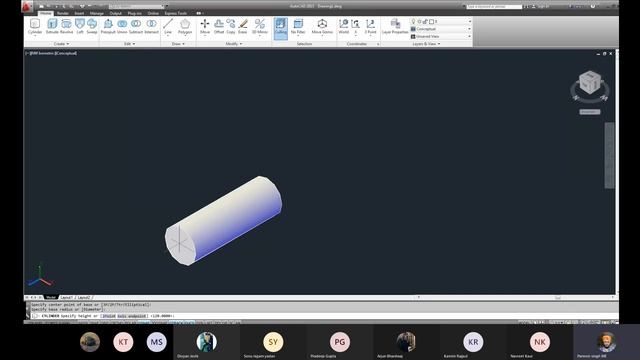Select the Sweep tool
The height and width of the screenshot is (360, 640).
point(92,27)
